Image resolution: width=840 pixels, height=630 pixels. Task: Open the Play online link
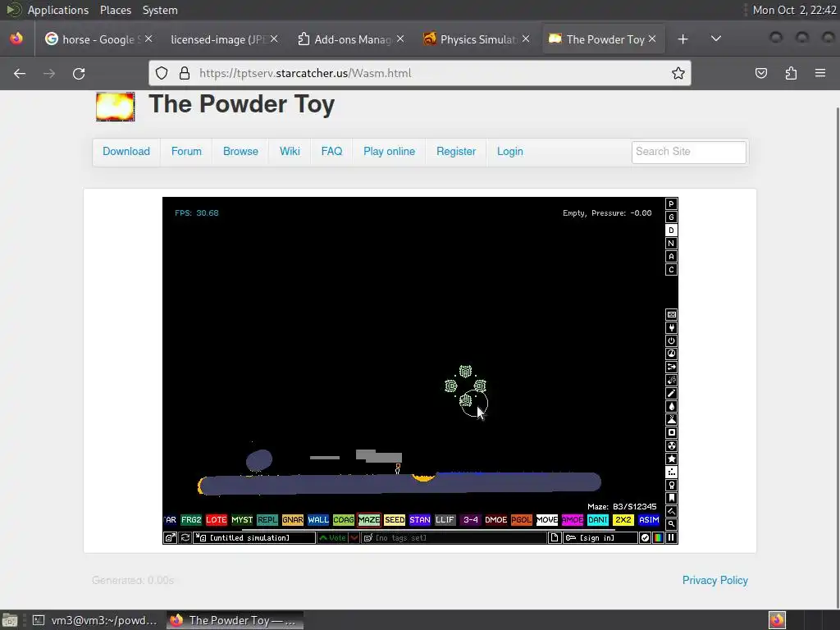tap(389, 152)
